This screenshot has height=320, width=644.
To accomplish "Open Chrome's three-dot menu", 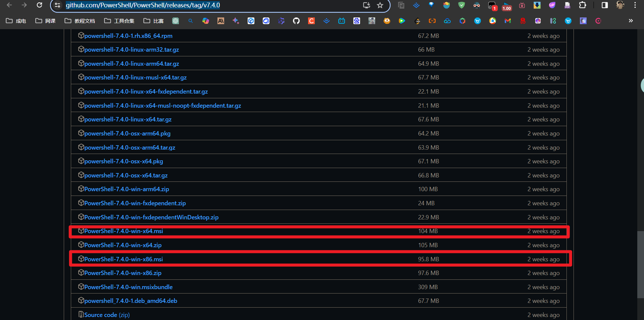I will [x=635, y=5].
